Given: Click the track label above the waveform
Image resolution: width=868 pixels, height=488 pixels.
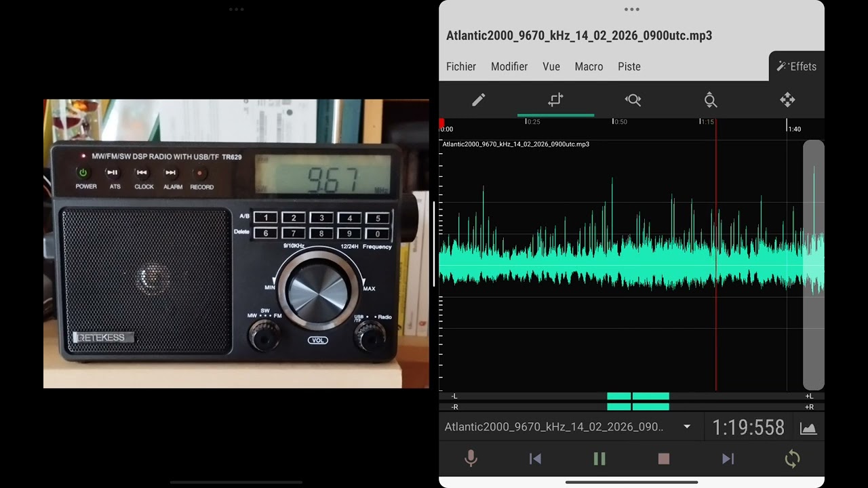Looking at the screenshot, I should coord(515,144).
